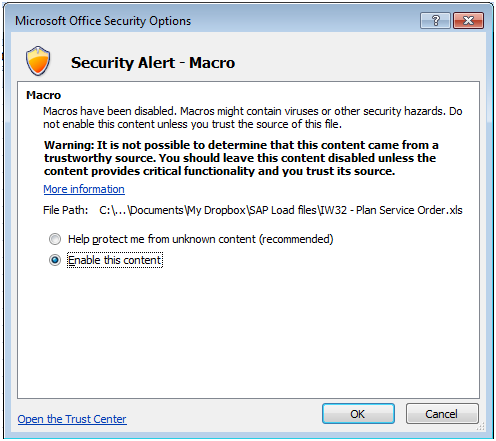Click the 'Help protect me from unknown content' label
Screen dimensions: 496x441
click(x=200, y=239)
